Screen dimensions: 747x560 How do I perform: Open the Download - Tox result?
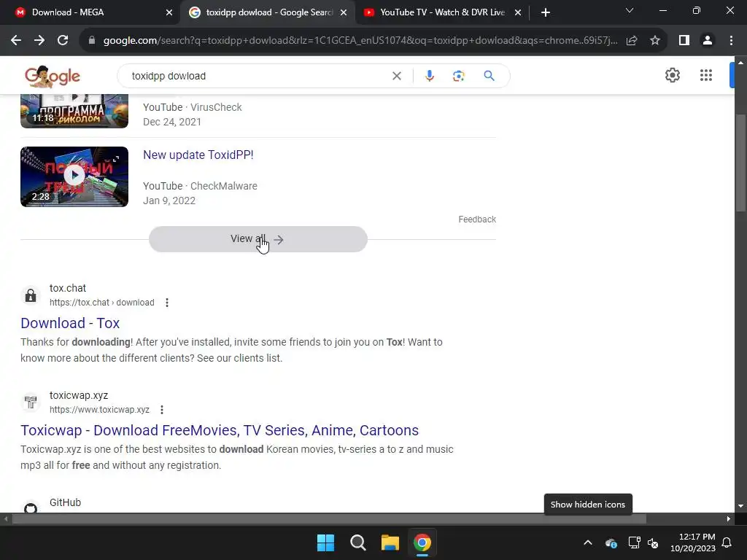[x=70, y=323]
